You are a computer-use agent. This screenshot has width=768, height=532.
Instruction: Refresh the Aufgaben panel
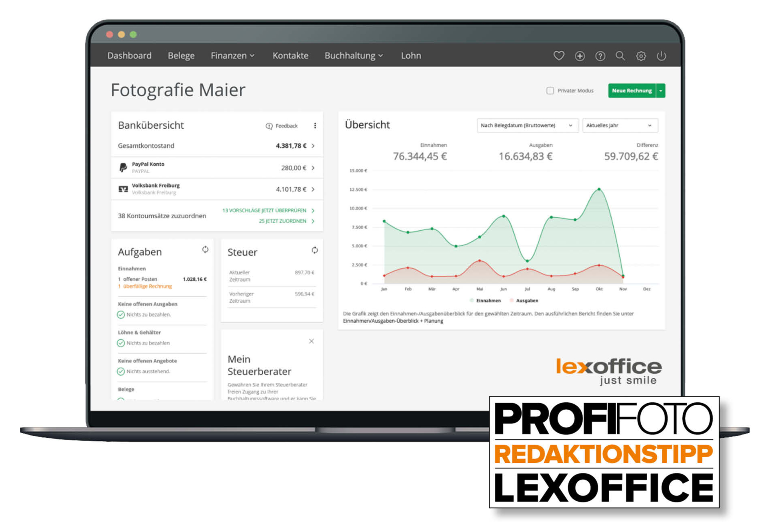click(205, 250)
